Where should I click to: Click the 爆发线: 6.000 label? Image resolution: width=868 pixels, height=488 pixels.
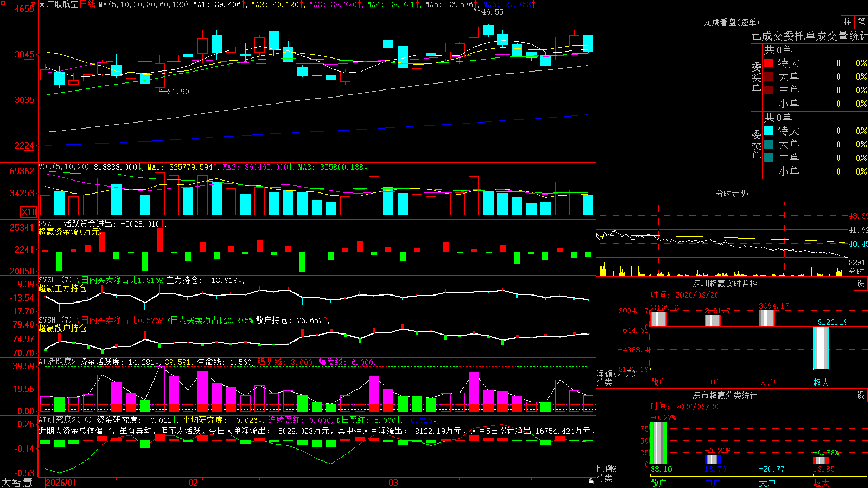tap(346, 362)
